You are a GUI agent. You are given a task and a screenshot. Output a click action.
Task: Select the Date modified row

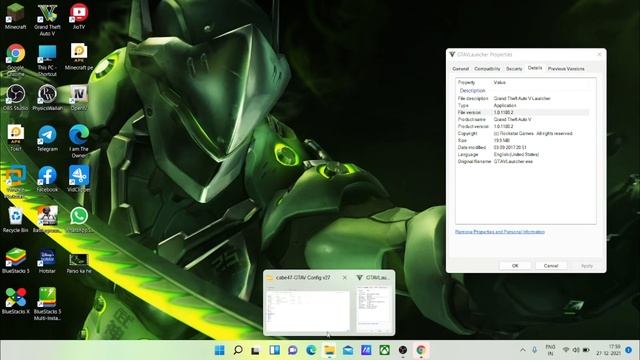[523, 147]
